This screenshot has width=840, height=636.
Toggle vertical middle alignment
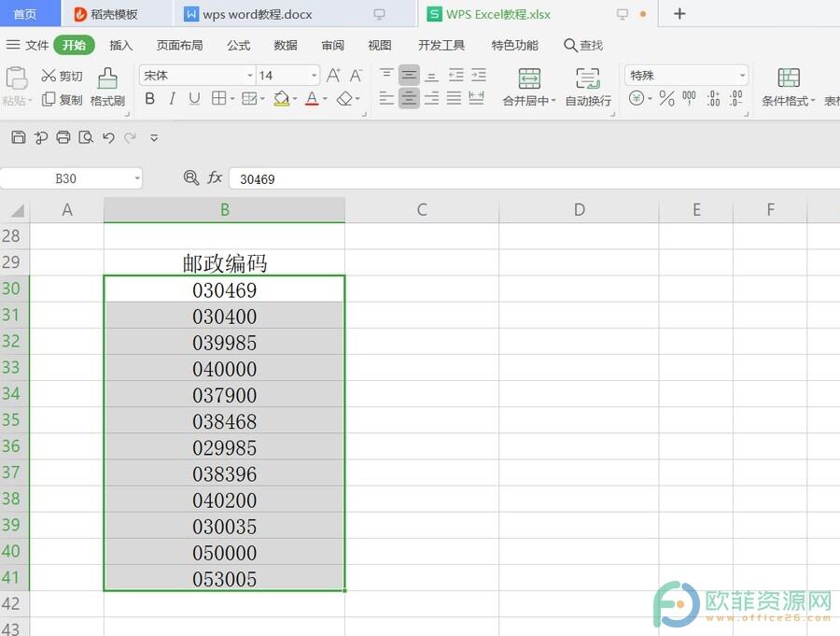pos(410,75)
